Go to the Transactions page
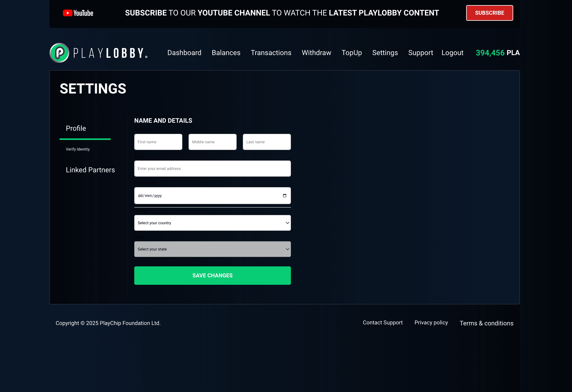Viewport: 572px width, 392px height. click(271, 53)
